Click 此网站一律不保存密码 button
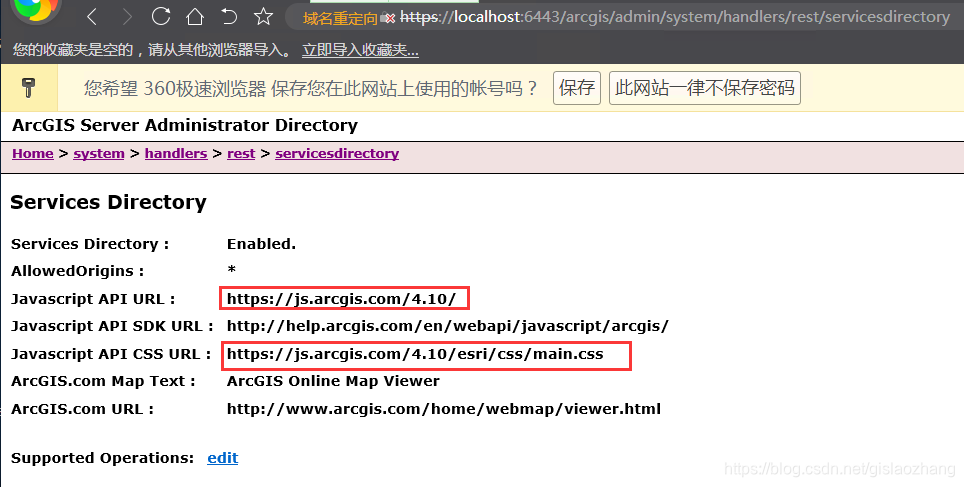Viewport: 964px width, 487px height. [705, 88]
